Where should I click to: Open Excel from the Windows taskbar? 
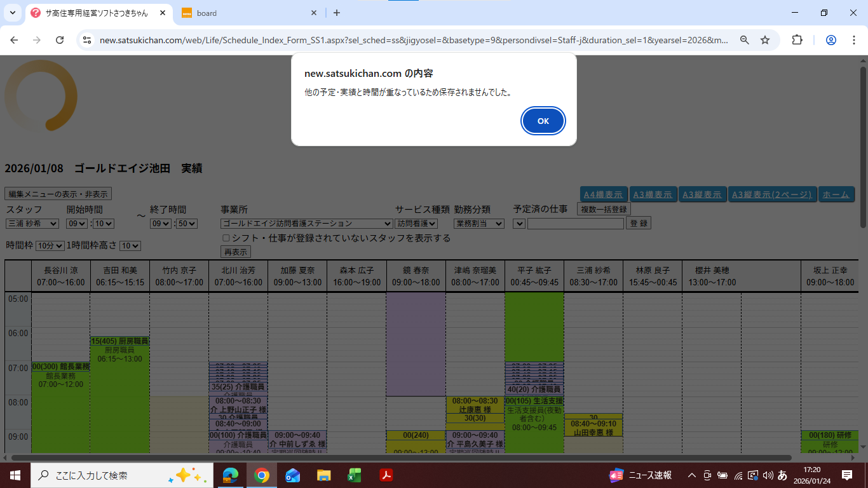tap(355, 475)
